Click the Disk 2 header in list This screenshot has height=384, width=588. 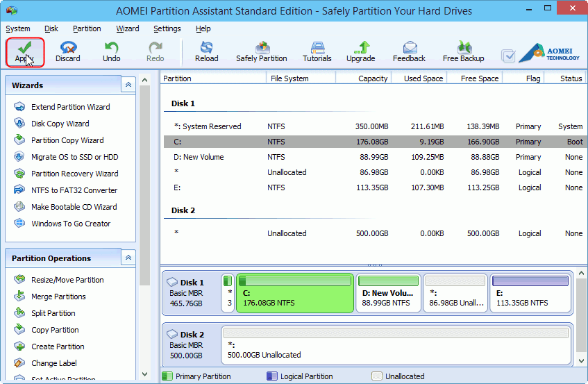coord(183,210)
